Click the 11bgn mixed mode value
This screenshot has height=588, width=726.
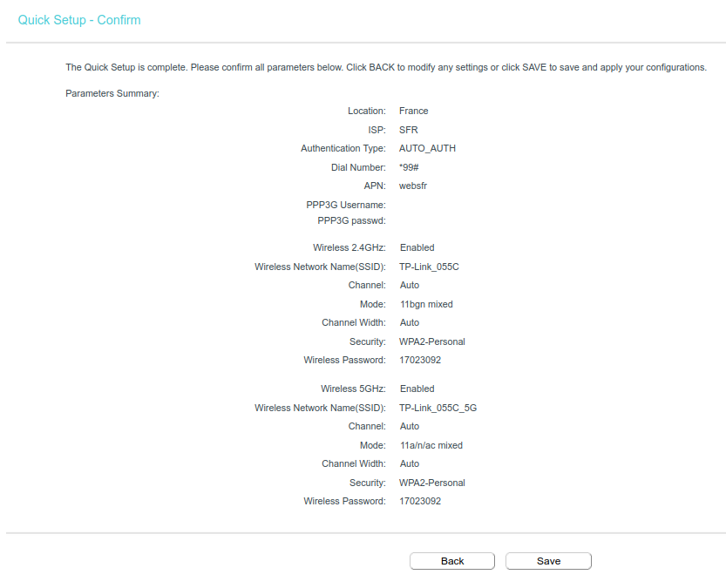click(x=426, y=305)
